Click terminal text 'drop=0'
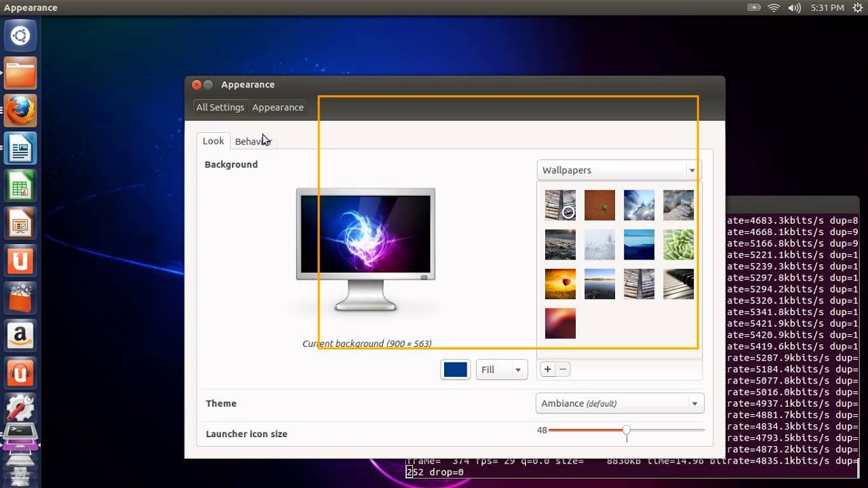Viewport: 868px width, 488px height. point(446,472)
